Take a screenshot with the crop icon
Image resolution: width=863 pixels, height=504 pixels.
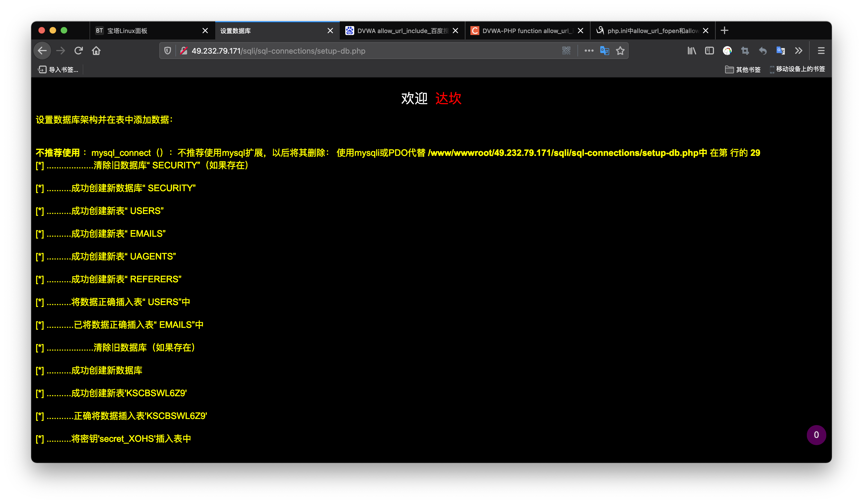click(x=745, y=51)
